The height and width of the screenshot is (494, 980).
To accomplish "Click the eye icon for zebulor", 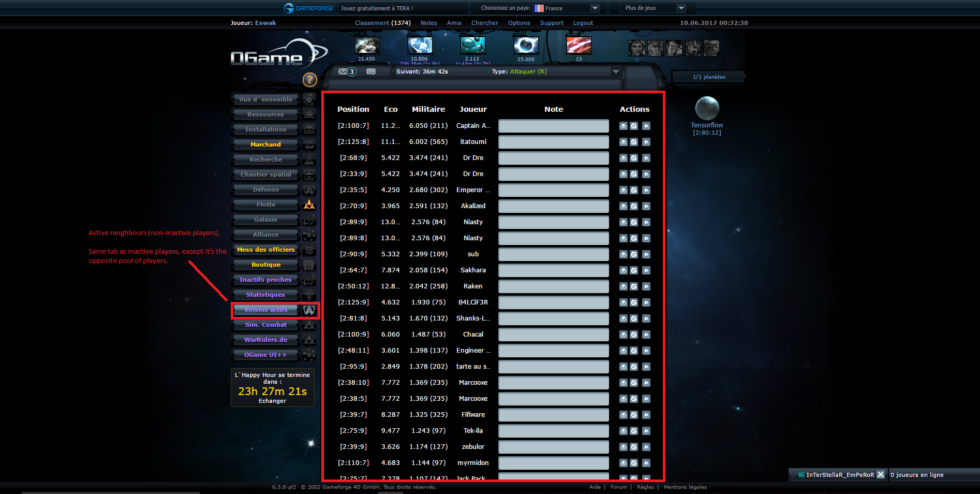I will (623, 447).
